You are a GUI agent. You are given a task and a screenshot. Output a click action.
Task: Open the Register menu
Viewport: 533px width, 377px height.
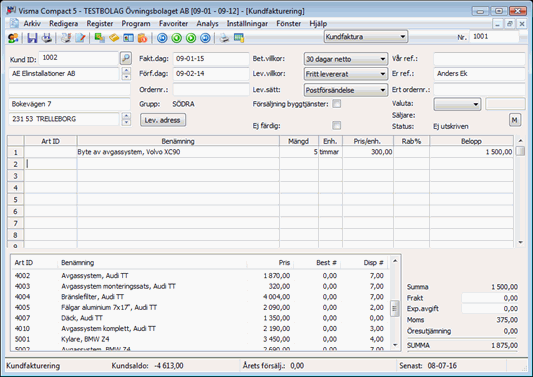[x=100, y=23]
